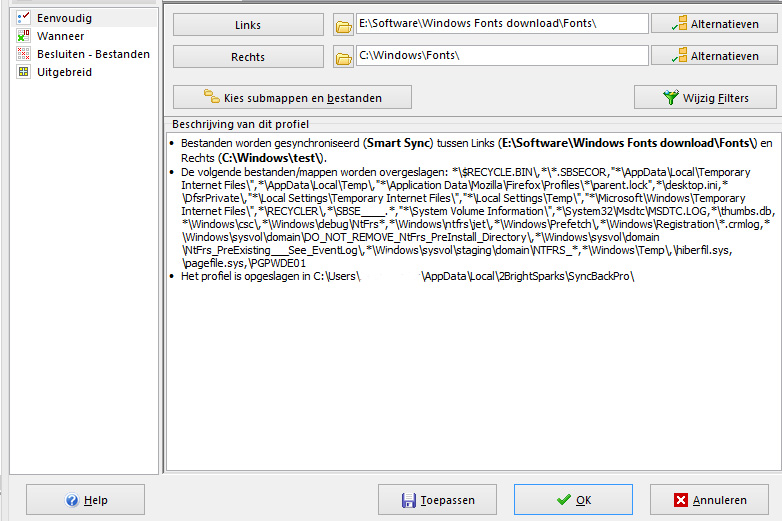Open Alternatieven for the Rechts path

coord(714,56)
